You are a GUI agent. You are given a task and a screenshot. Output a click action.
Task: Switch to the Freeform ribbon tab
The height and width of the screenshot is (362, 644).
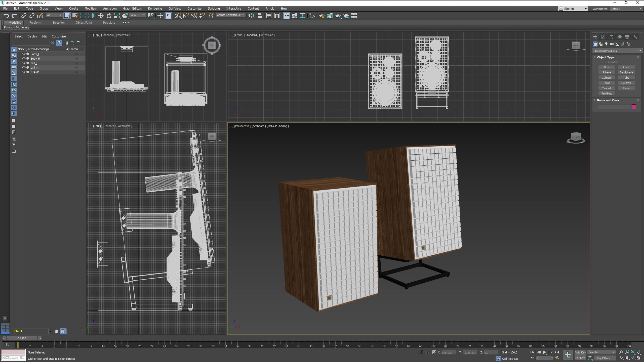pos(35,23)
